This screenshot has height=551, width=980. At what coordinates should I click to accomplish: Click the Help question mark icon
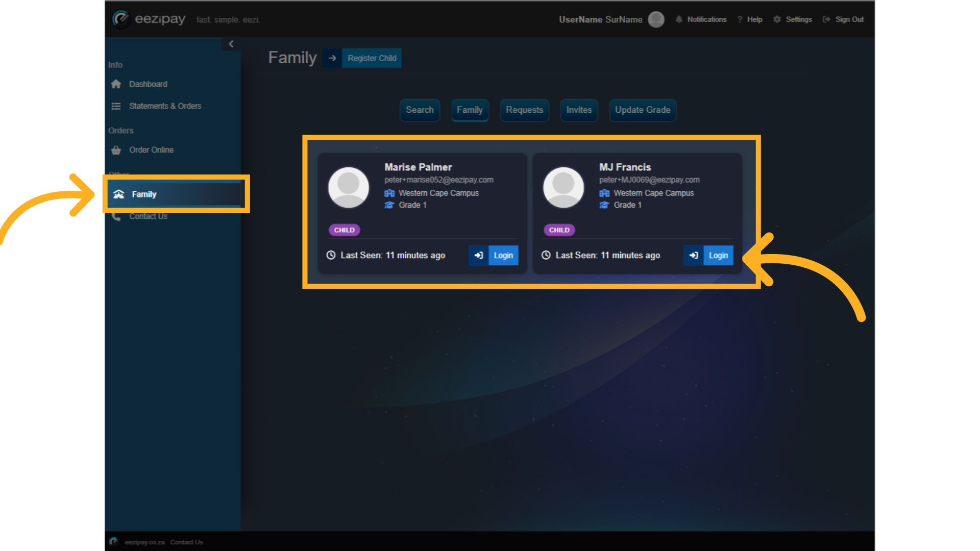click(740, 19)
